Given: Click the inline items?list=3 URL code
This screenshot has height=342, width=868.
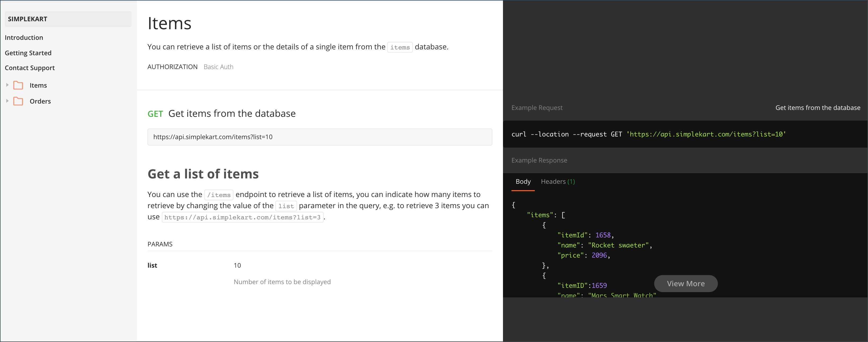Looking at the screenshot, I should [243, 217].
